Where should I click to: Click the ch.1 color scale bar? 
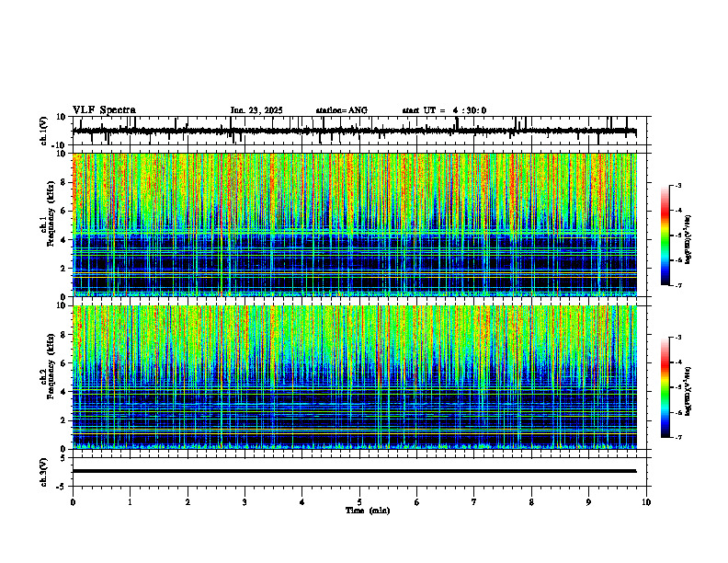point(665,236)
